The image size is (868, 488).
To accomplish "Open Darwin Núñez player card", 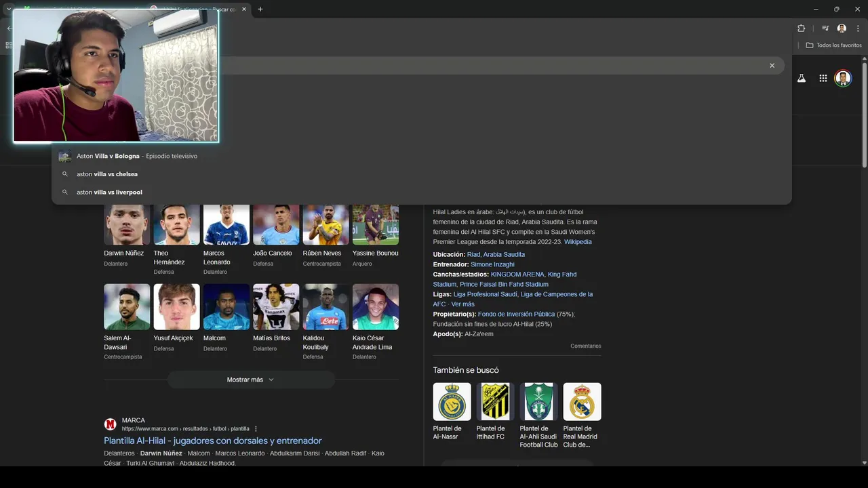I will [x=127, y=236].
